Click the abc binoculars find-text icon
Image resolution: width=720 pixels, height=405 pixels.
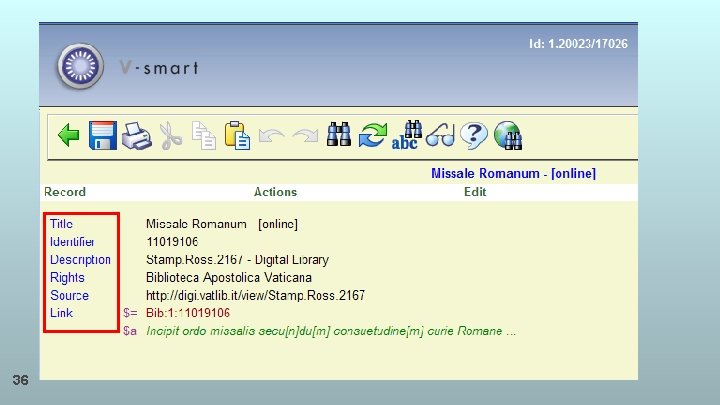coord(406,135)
